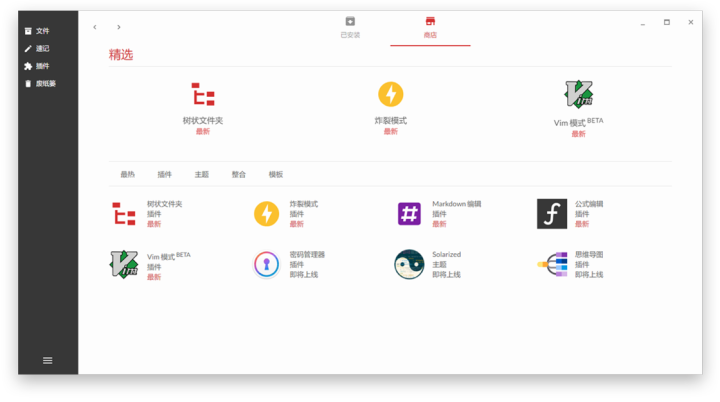
Task: Select the 模板 filter tab
Action: 276,175
